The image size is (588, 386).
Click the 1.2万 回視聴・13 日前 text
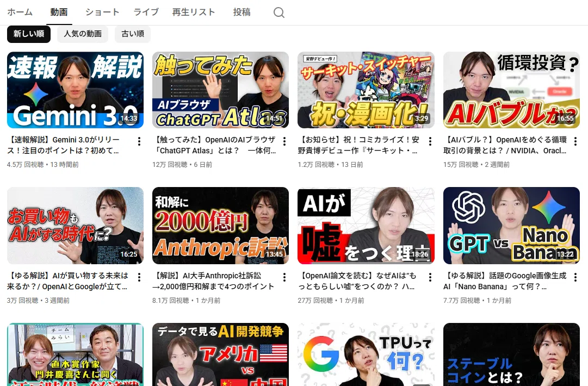330,165
